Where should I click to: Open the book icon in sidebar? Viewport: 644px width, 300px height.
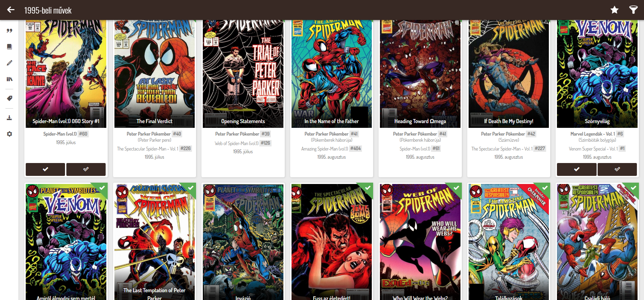coord(9,47)
